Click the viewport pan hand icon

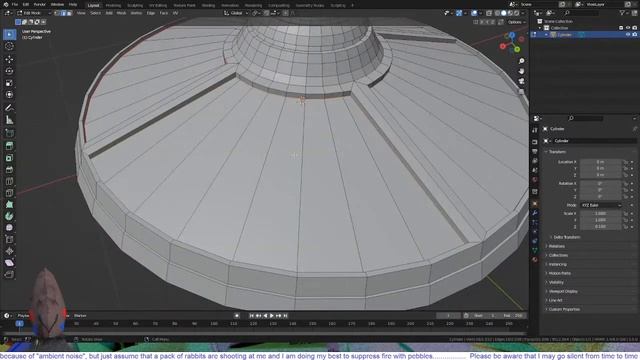[x=521, y=71]
